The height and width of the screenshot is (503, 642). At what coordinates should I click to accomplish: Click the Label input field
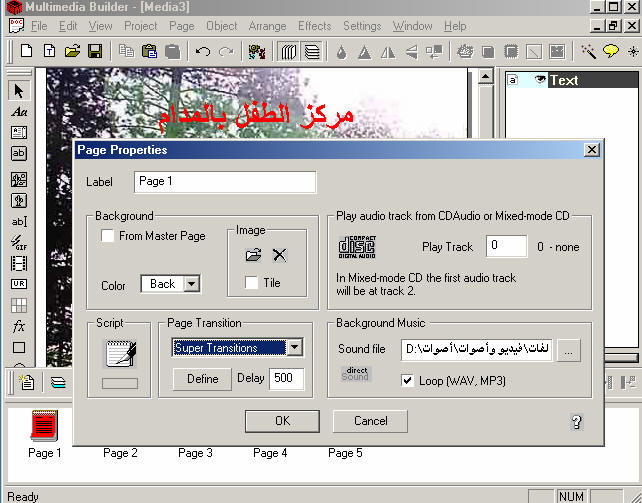225,182
